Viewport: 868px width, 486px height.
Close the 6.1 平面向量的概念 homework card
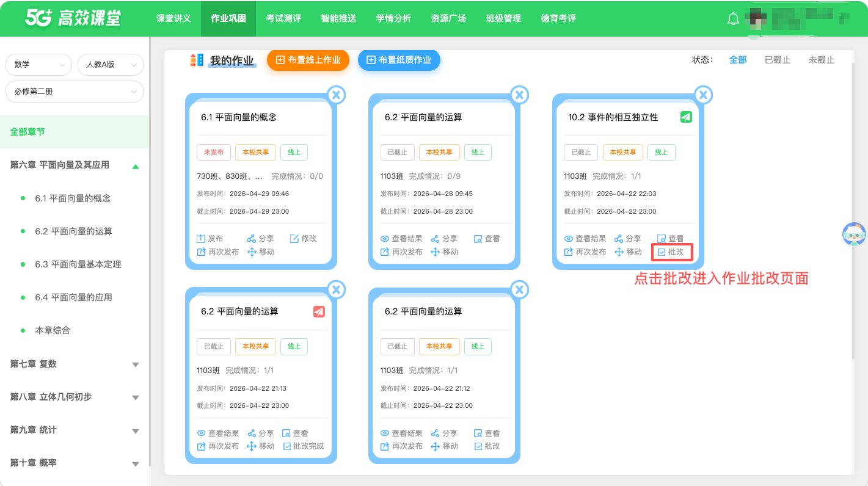337,95
